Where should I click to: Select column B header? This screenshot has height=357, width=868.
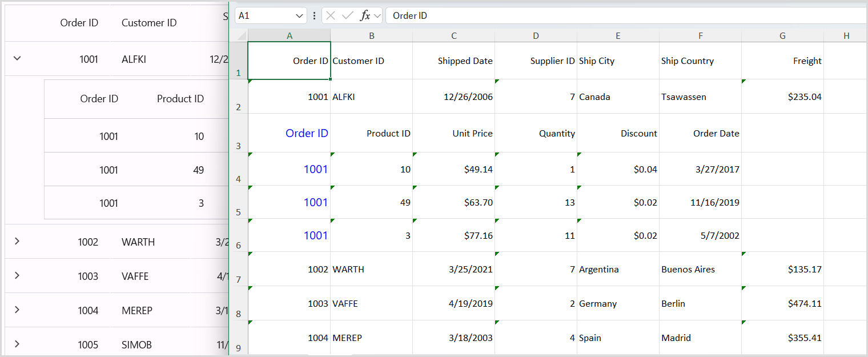click(372, 35)
